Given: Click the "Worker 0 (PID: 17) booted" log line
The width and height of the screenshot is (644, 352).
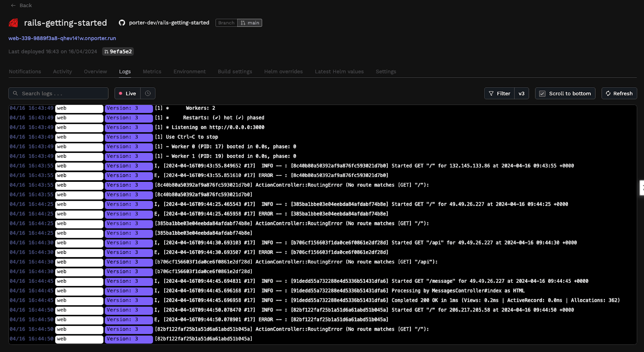Looking at the screenshot, I should pyautogui.click(x=225, y=147).
